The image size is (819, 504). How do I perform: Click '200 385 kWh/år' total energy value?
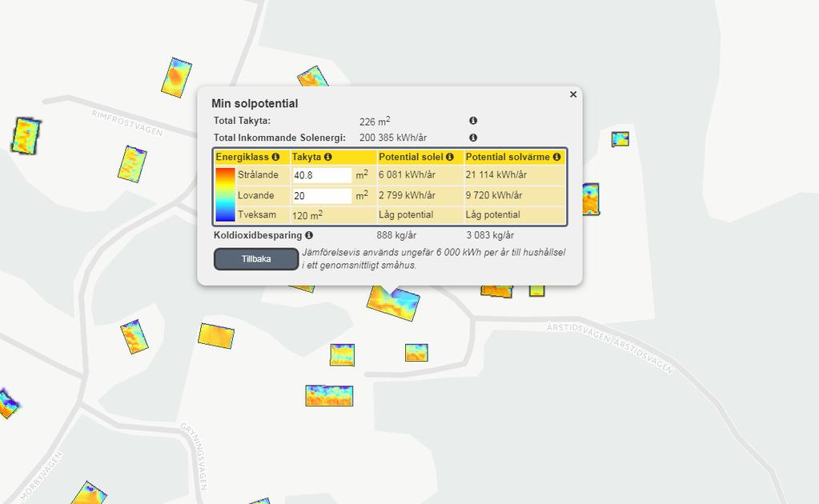pos(393,138)
